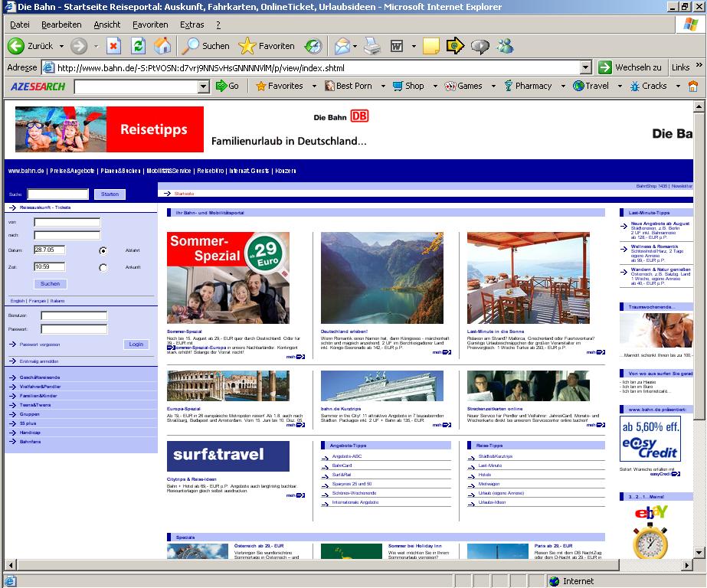Select the Ankunft radio button
Viewport: 707px width, 588px height.
[103, 268]
